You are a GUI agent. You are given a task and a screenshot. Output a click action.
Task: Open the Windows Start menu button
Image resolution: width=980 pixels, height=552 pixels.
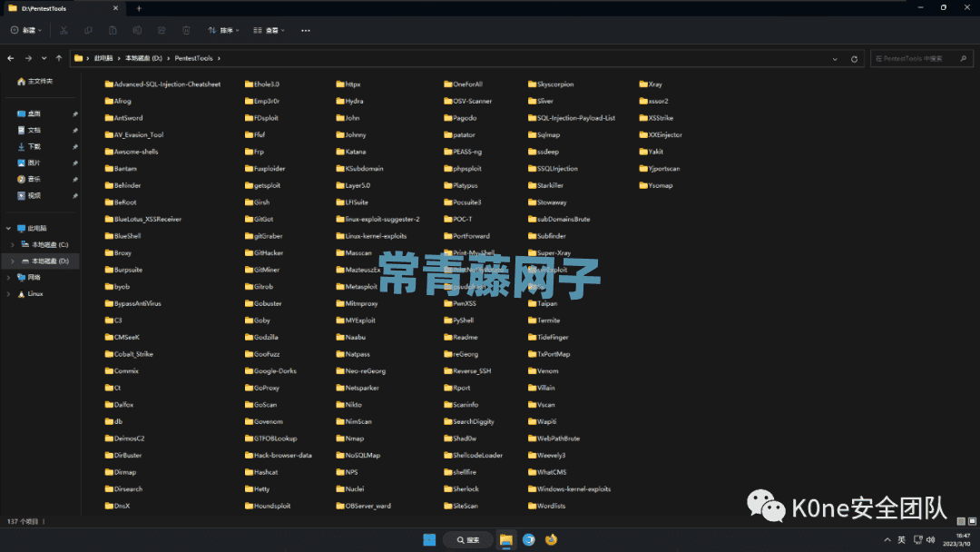point(429,539)
